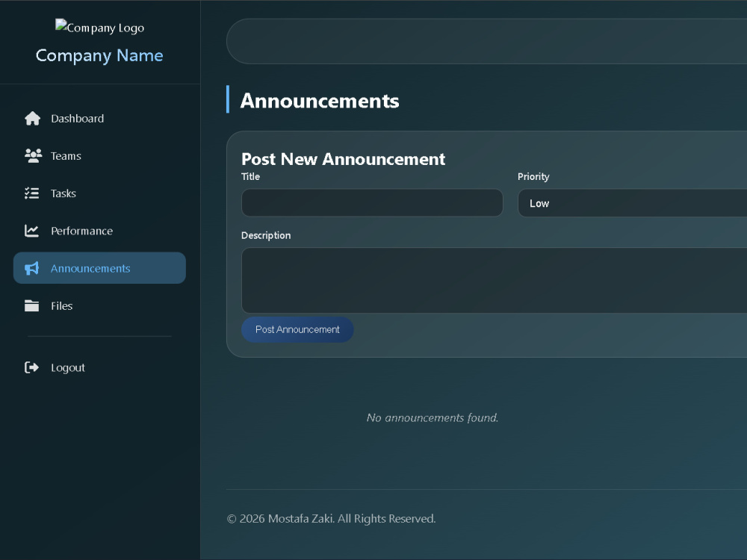Focus the Title input field
Image resolution: width=747 pixels, height=560 pixels.
(x=372, y=203)
